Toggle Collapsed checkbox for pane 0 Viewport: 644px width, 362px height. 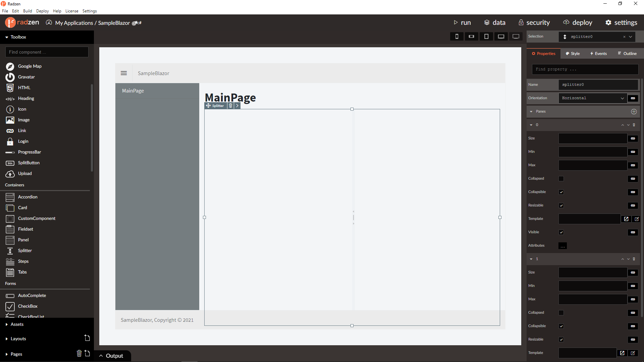[561, 179]
